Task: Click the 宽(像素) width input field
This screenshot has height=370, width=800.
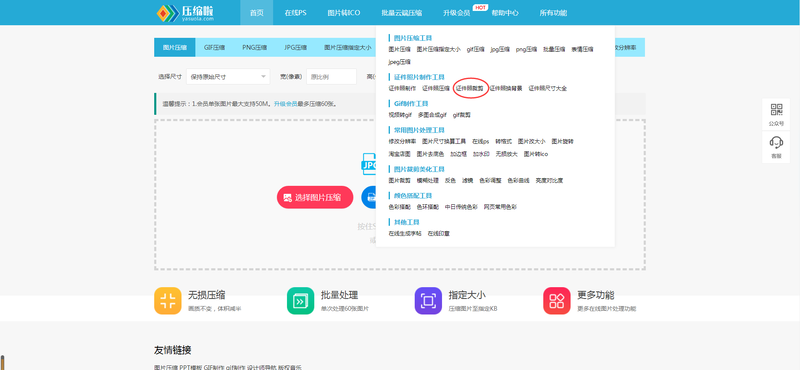Action: coord(331,77)
